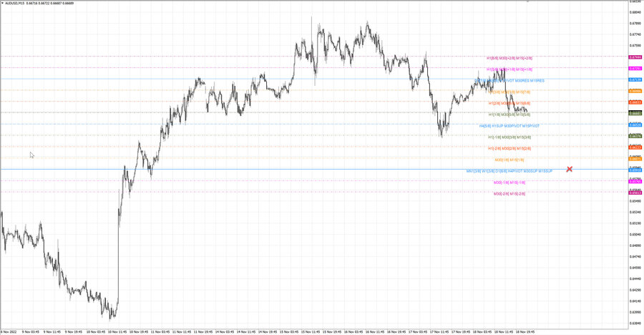Screen dimensions: 644x335
Task: Select the orange M30[1/8] M15[1/8] label
Action: (509, 160)
